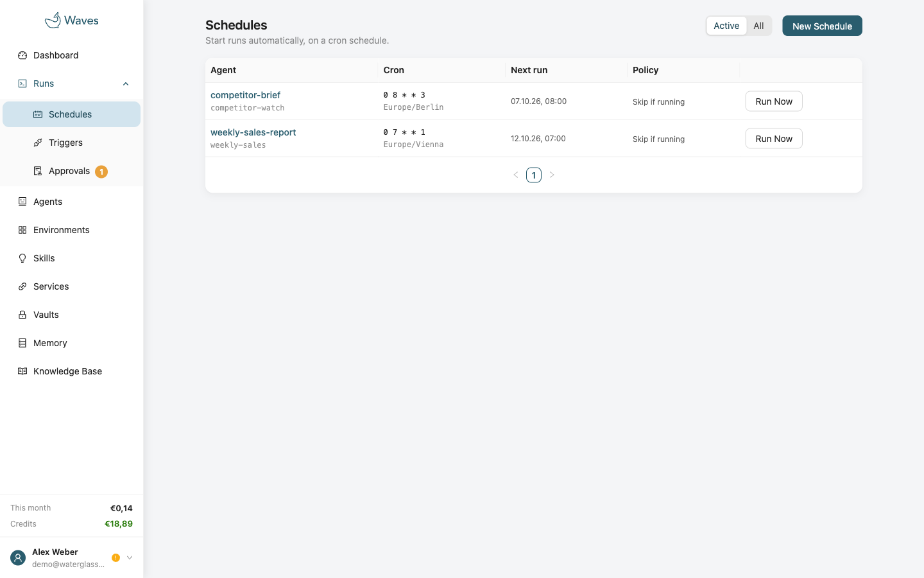Screen dimensions: 924x578
Task: Go to next page arrow
Action: click(x=552, y=175)
